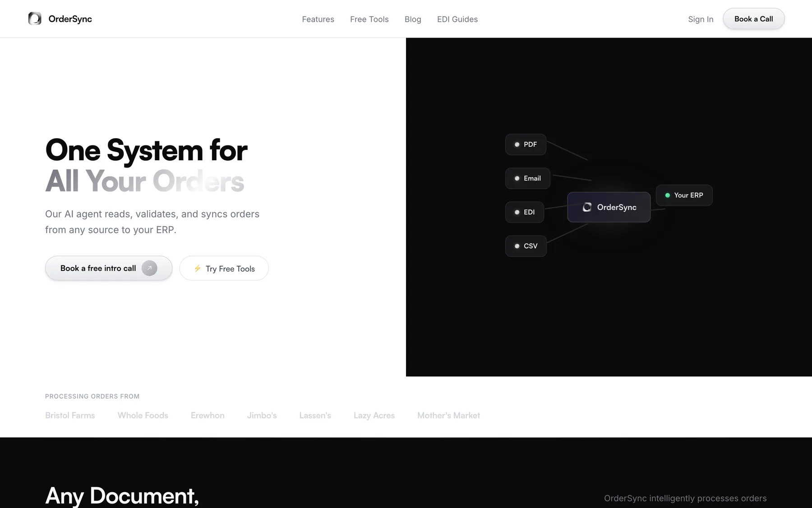The width and height of the screenshot is (812, 508).
Task: Click the PROCESSING ORDERS FROM label
Action: tap(92, 396)
